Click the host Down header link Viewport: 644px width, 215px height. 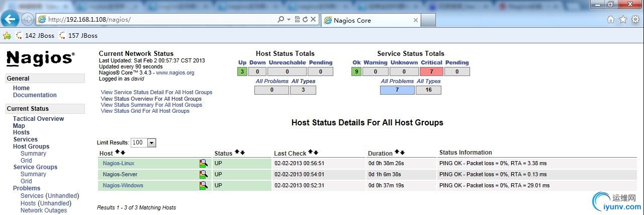pyautogui.click(x=257, y=63)
